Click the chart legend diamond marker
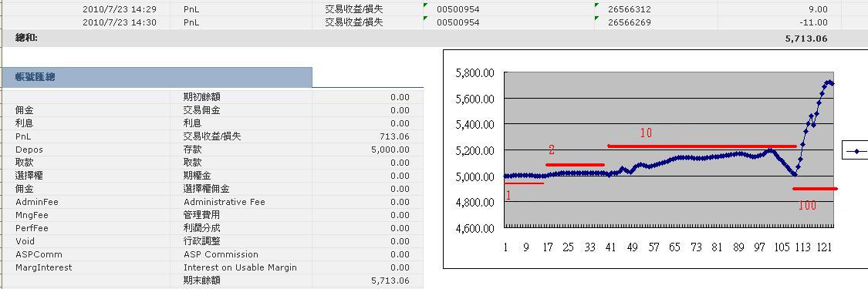Screen dimensions: 868x289 [858, 150]
